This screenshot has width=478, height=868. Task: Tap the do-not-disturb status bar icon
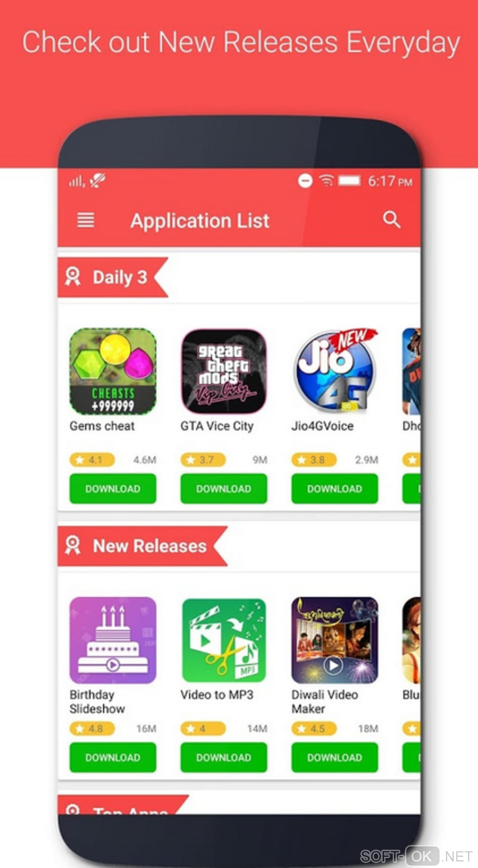305,181
